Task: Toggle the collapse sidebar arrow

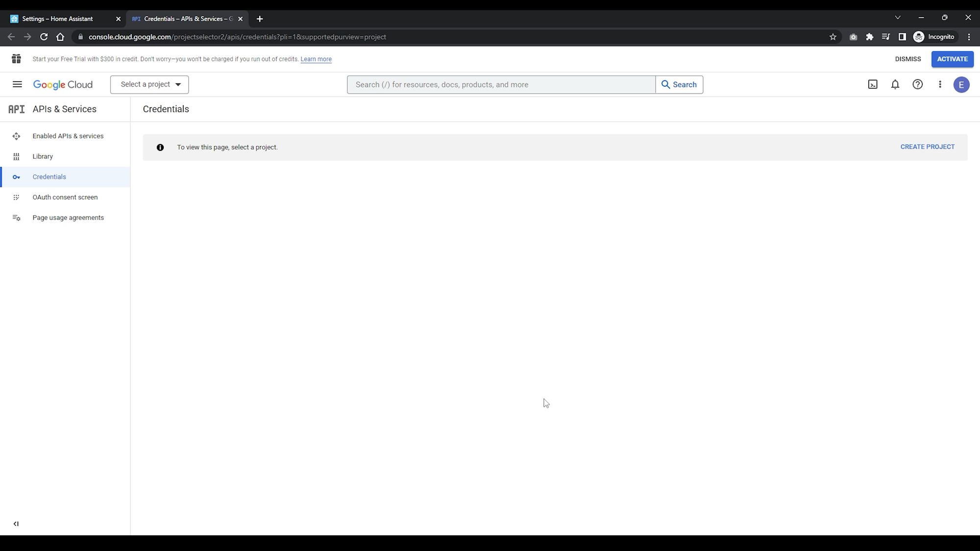Action: (16, 524)
